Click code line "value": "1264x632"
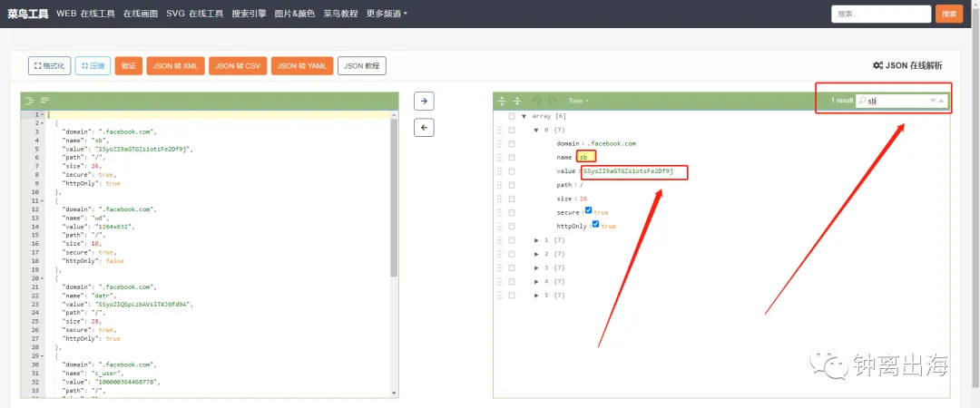Viewport: 980px width, 408px height. pos(99,228)
